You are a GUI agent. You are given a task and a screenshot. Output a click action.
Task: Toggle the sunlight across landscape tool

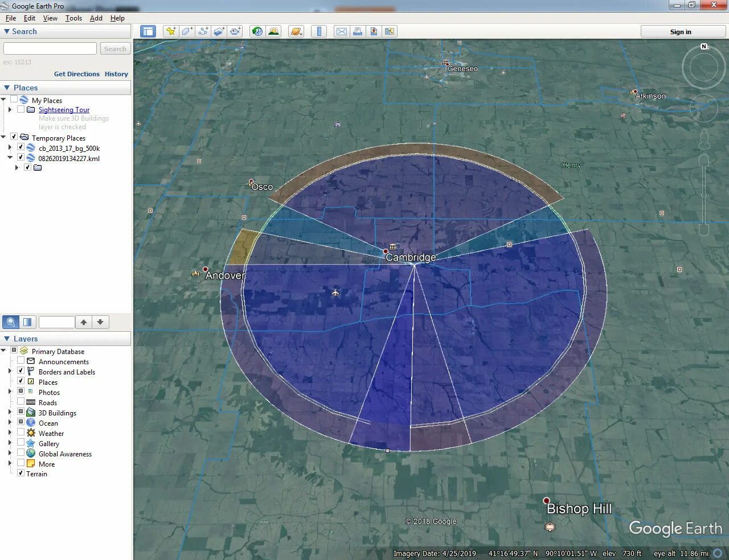[273, 31]
